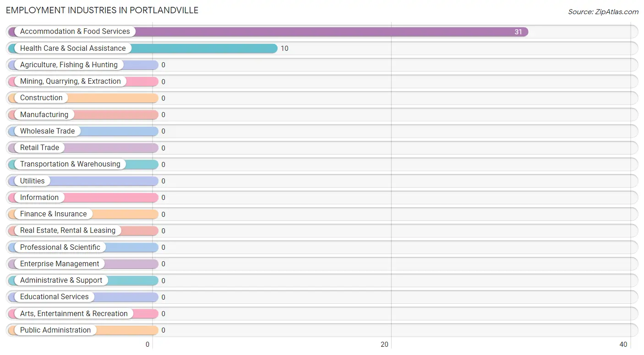Select the Health Care & Social Assistance label

73,48
